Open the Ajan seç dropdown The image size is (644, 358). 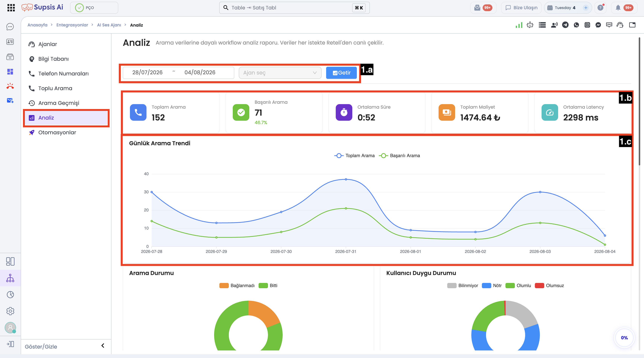280,73
